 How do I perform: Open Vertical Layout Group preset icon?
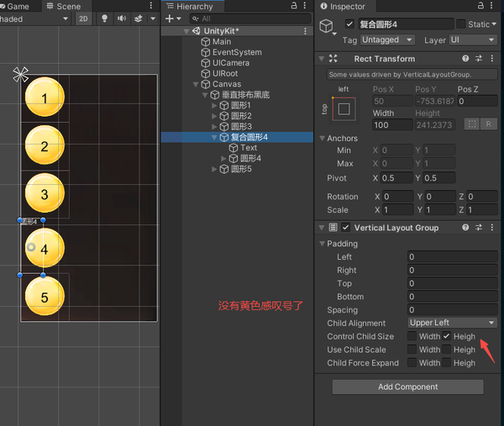pyautogui.click(x=479, y=228)
